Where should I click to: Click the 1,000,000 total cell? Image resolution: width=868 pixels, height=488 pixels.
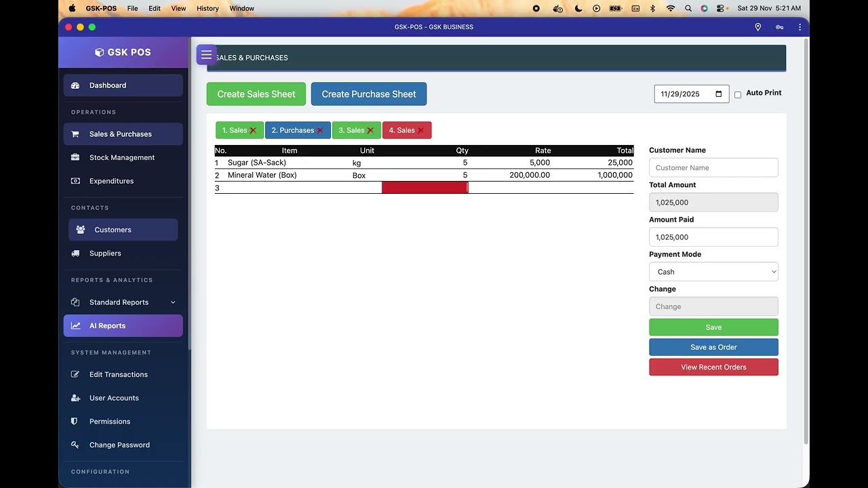[x=615, y=176]
